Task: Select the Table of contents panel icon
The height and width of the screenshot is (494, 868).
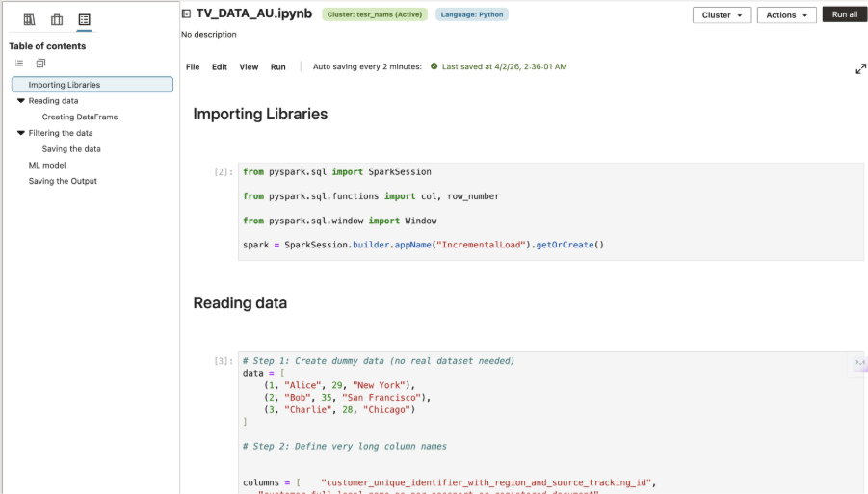Action: click(x=85, y=19)
